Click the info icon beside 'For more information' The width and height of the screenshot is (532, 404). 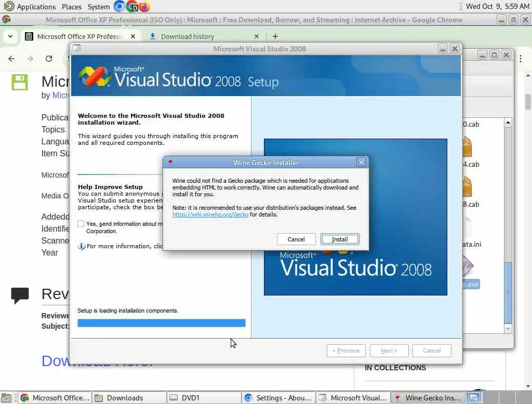coord(82,246)
